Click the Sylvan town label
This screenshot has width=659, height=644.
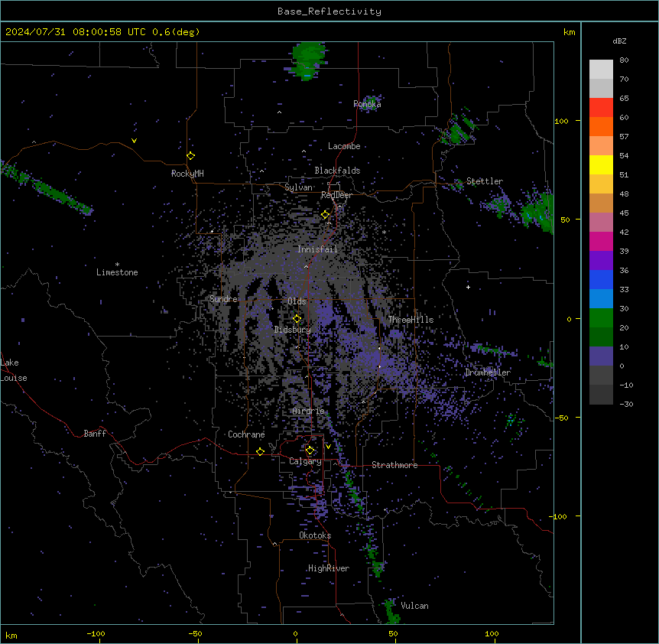pos(298,187)
